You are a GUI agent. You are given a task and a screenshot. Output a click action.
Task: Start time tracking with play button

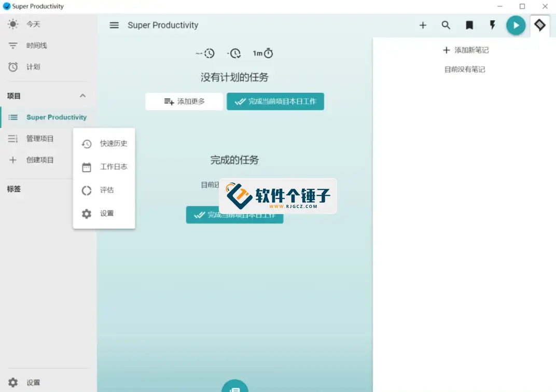coord(516,25)
